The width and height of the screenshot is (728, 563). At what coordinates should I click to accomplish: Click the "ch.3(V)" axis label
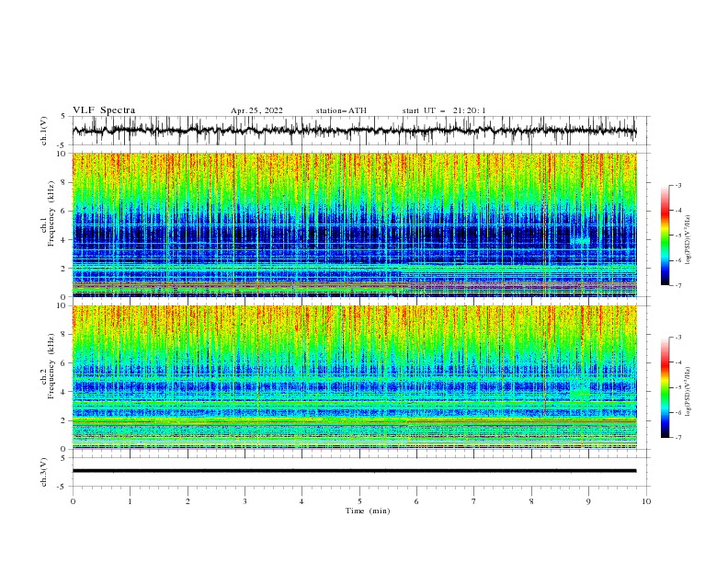coord(44,472)
